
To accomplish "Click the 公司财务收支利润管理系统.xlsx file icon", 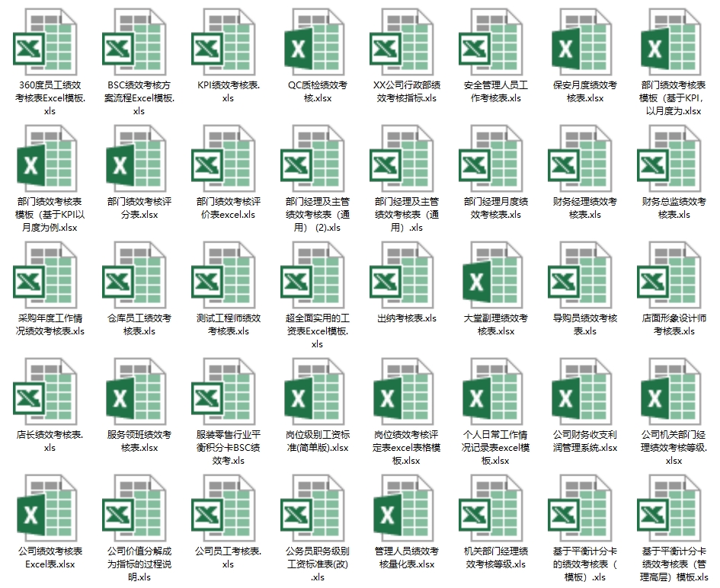I will coord(580,391).
